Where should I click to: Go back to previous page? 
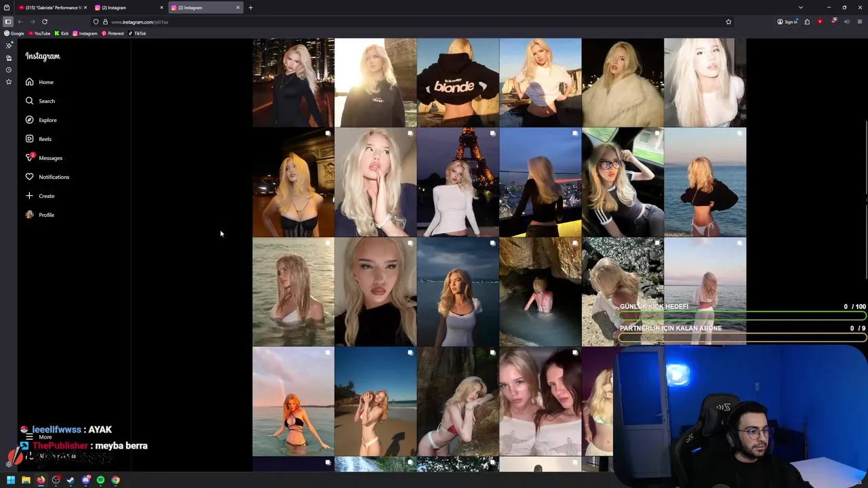[x=20, y=22]
